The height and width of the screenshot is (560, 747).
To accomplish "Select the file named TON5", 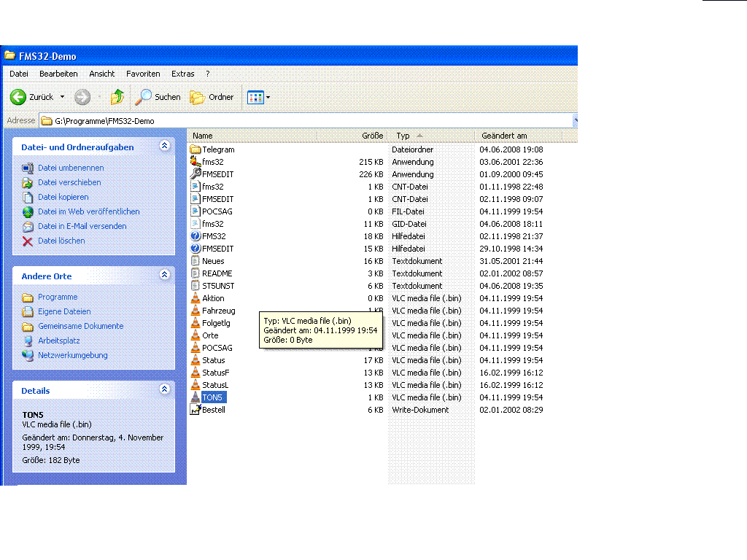I will tap(212, 397).
